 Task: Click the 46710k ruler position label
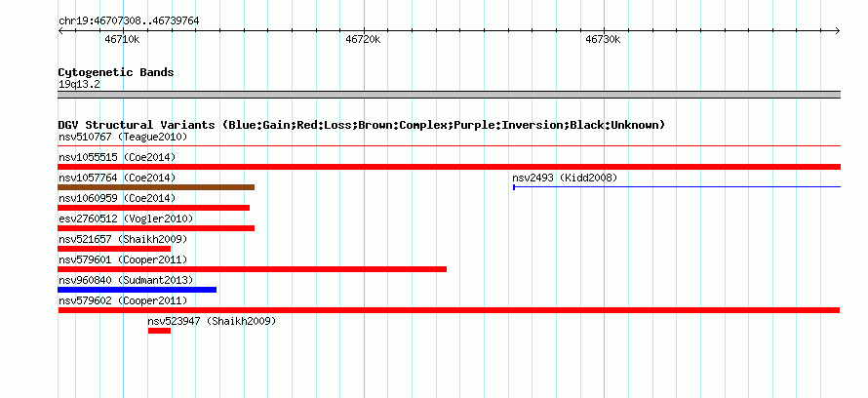coord(122,40)
